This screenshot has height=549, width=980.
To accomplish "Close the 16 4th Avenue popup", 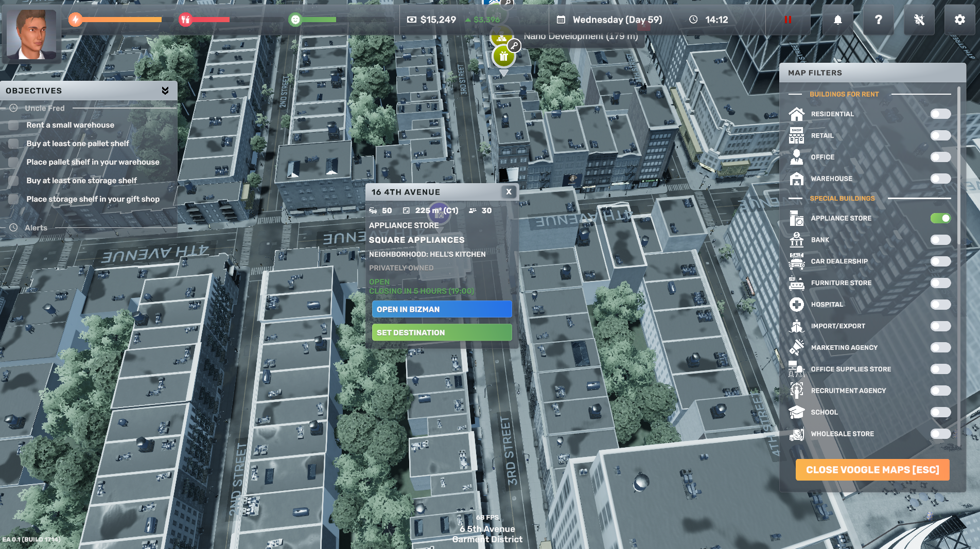I will 509,192.
